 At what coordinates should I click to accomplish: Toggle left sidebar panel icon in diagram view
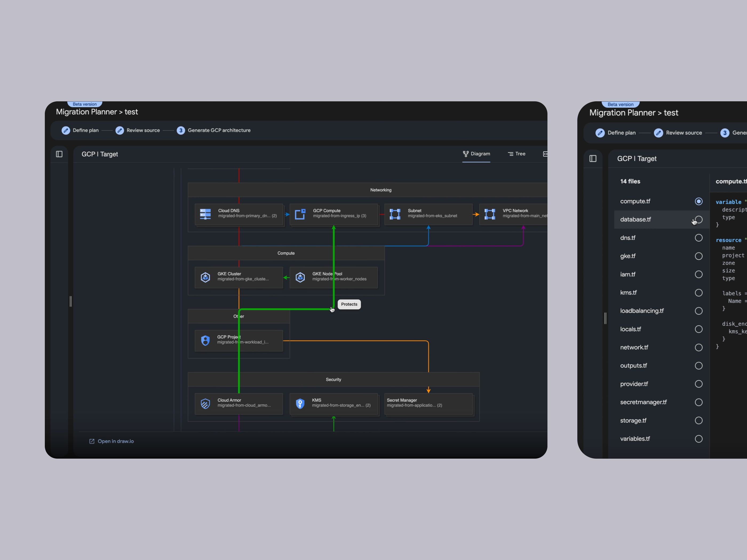point(59,154)
